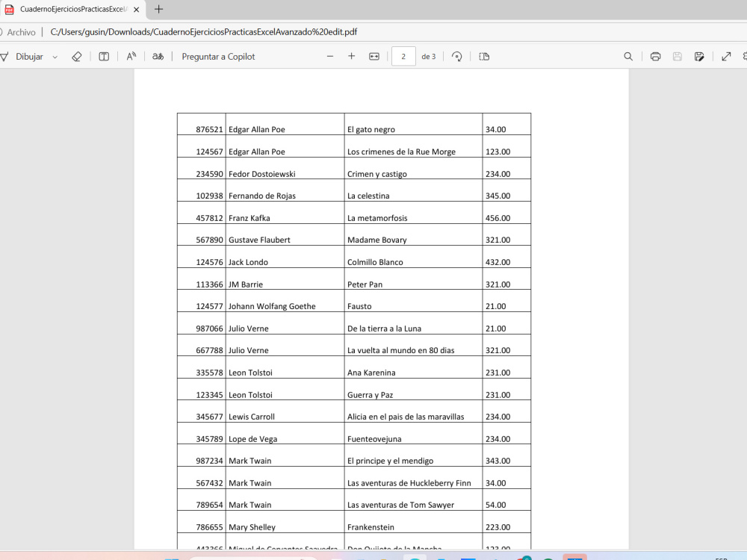Click 'La vuelta al mundo en 80 dias'

pos(400,350)
